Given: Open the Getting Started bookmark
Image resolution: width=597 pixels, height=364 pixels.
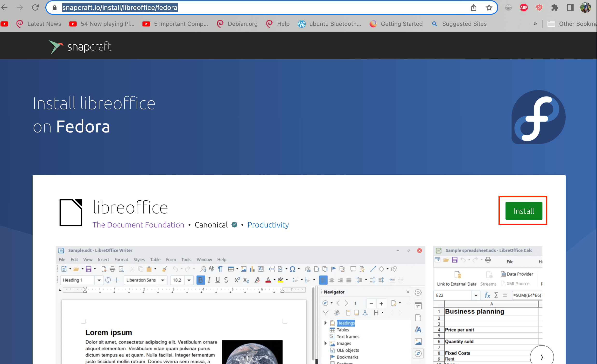Looking at the screenshot, I should tap(396, 24).
